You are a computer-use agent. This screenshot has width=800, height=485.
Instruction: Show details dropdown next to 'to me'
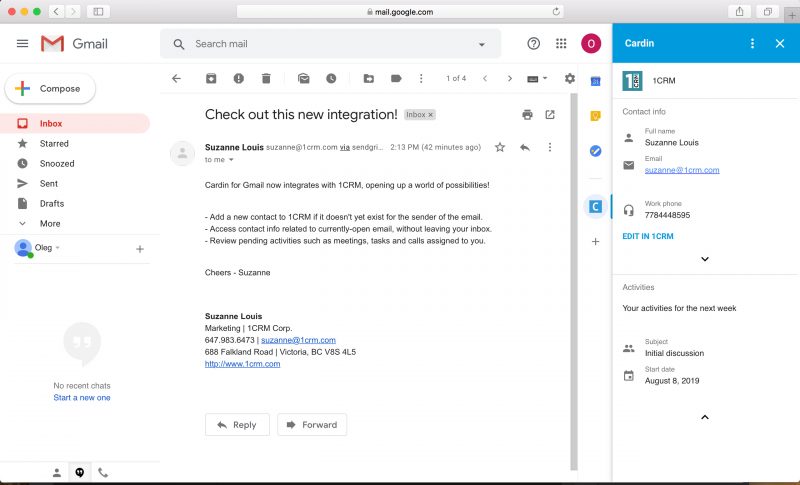[x=231, y=160]
